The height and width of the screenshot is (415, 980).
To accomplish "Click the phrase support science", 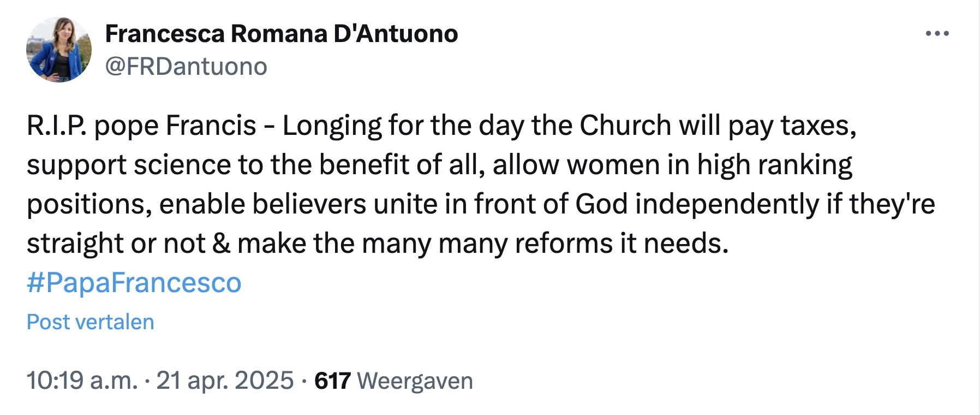I will coord(129,165).
